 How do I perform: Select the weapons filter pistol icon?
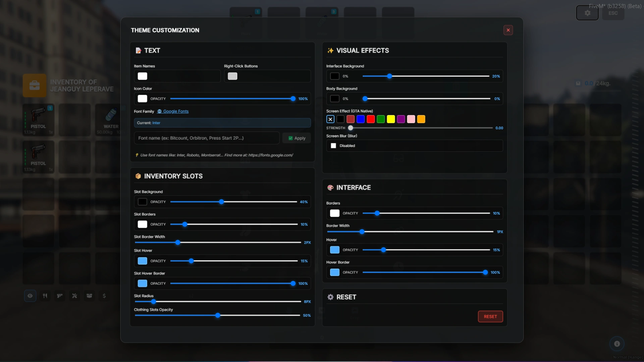click(60, 296)
